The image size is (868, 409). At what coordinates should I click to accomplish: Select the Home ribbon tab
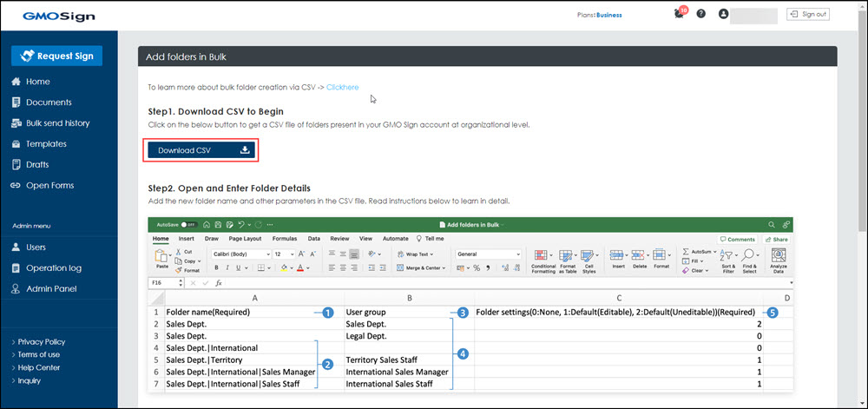pyautogui.click(x=161, y=239)
